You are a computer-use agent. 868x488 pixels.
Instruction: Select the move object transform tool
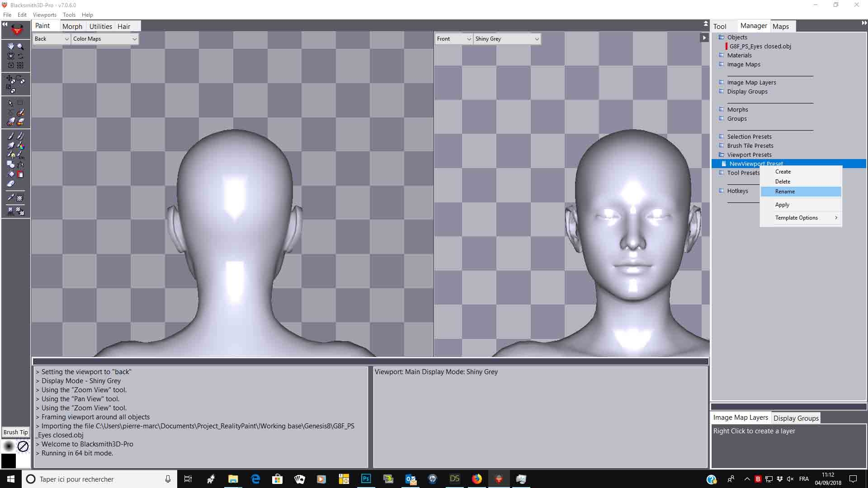[x=10, y=79]
